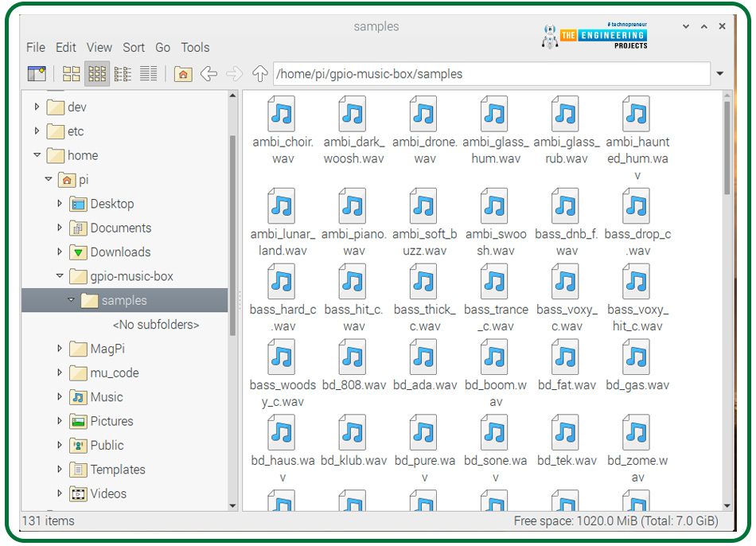Image resolution: width=756 pixels, height=546 pixels.
Task: Select ambi_haunted_hum.wav audio file
Action: click(637, 138)
